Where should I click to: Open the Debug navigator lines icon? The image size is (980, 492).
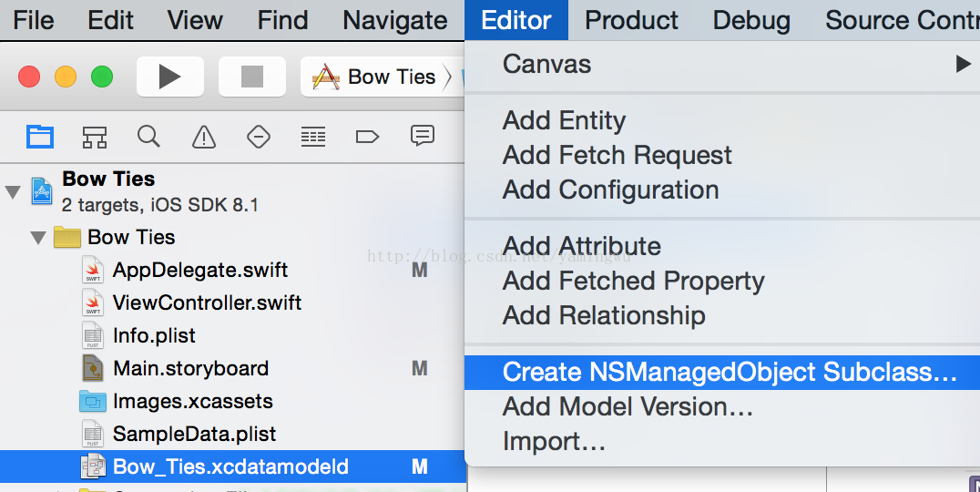313,137
